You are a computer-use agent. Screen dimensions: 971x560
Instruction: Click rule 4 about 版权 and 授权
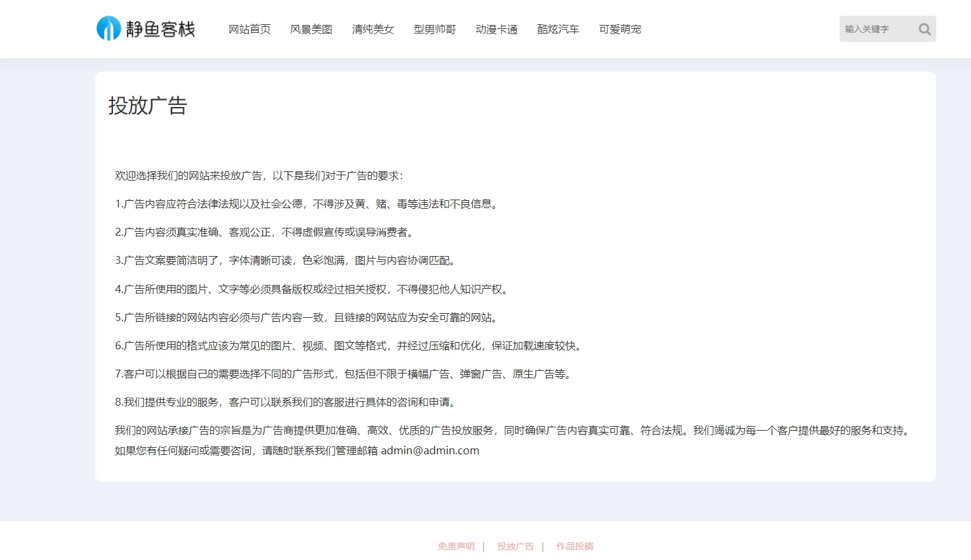tap(313, 290)
